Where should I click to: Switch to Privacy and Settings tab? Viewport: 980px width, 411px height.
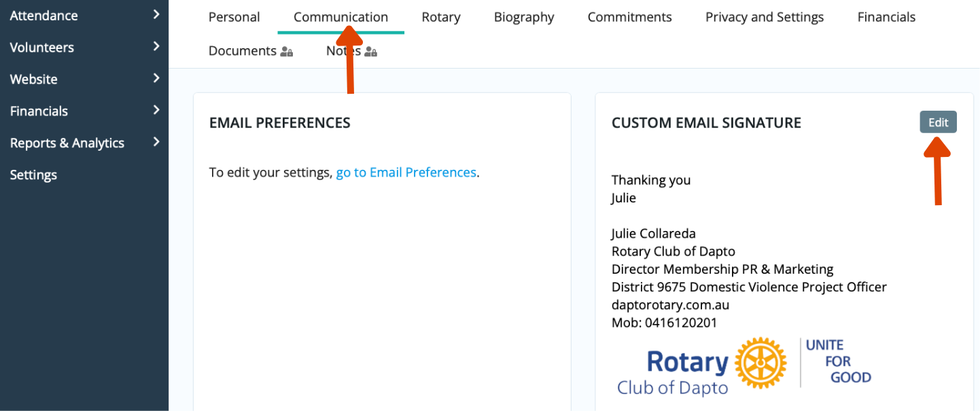[765, 17]
